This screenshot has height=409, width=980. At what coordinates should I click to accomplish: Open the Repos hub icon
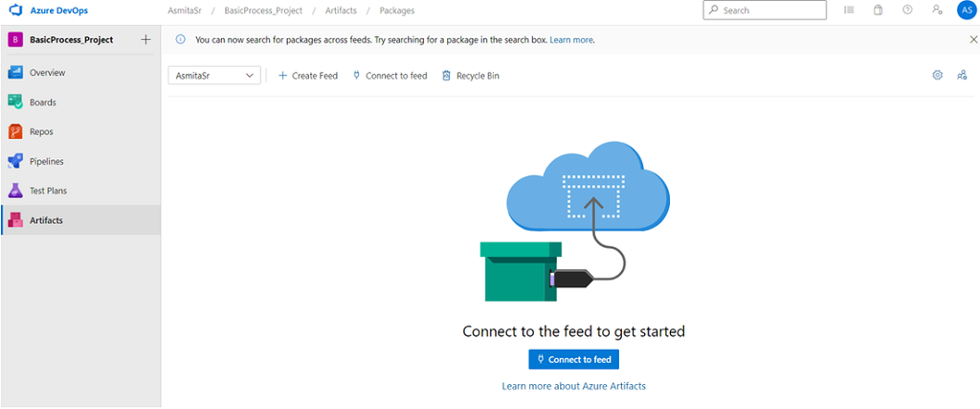coord(15,131)
